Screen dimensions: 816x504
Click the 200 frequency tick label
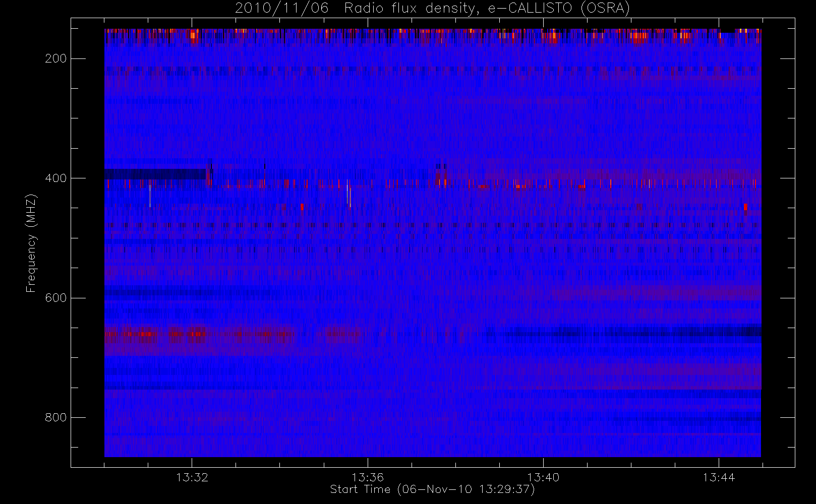tap(55, 58)
